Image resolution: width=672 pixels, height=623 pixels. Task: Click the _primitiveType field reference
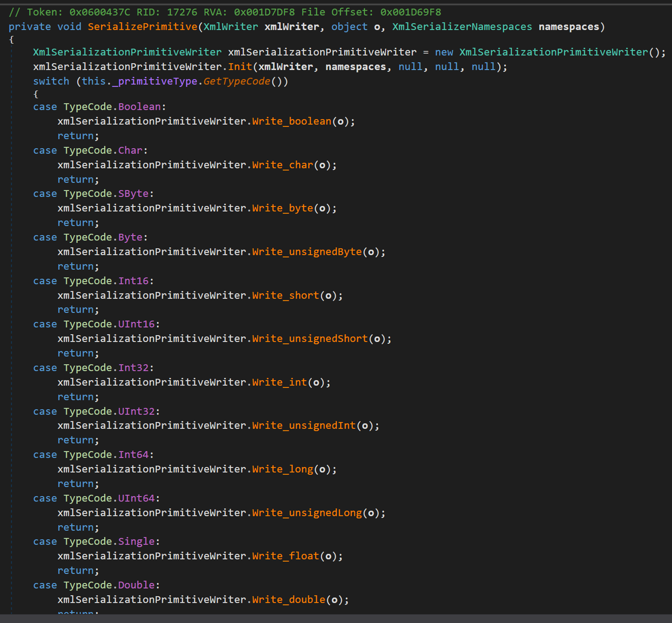point(154,81)
